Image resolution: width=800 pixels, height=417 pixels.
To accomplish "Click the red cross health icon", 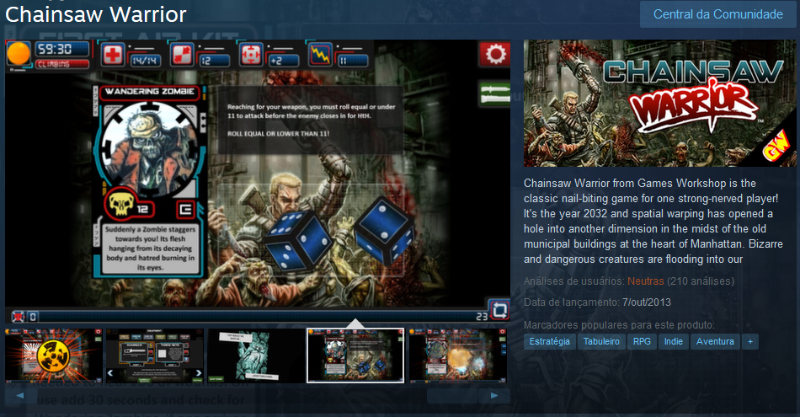I will [x=112, y=55].
